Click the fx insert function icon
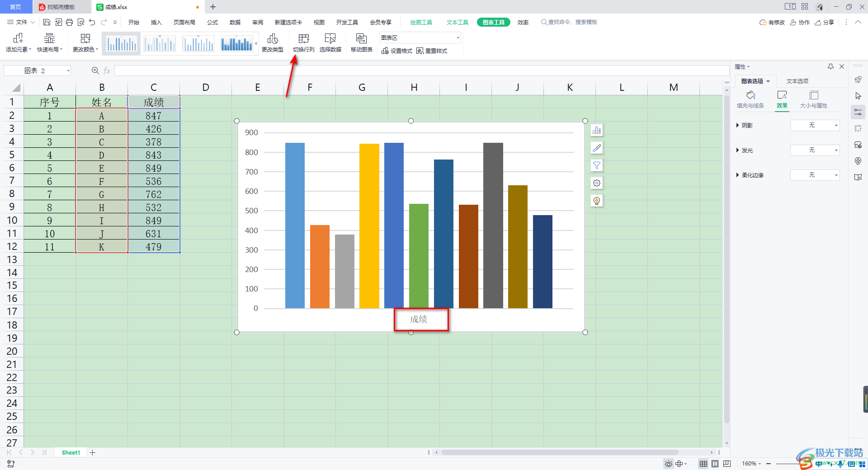Viewport: 868px width, 470px height. click(x=107, y=70)
